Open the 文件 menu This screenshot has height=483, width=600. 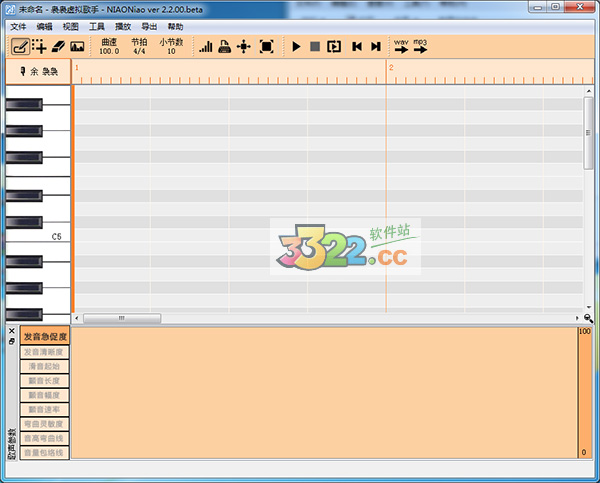pyautogui.click(x=18, y=26)
